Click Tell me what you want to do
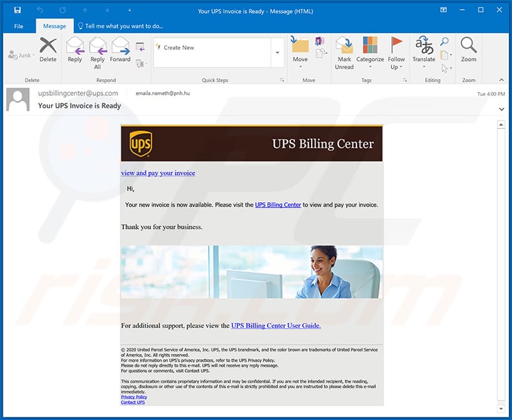The height and width of the screenshot is (420, 512). [x=121, y=26]
